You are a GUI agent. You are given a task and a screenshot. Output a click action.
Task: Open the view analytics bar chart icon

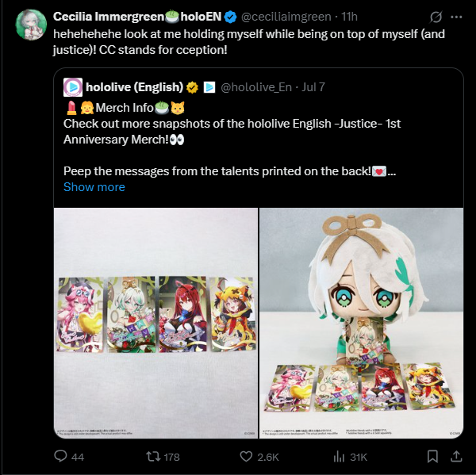click(x=339, y=457)
